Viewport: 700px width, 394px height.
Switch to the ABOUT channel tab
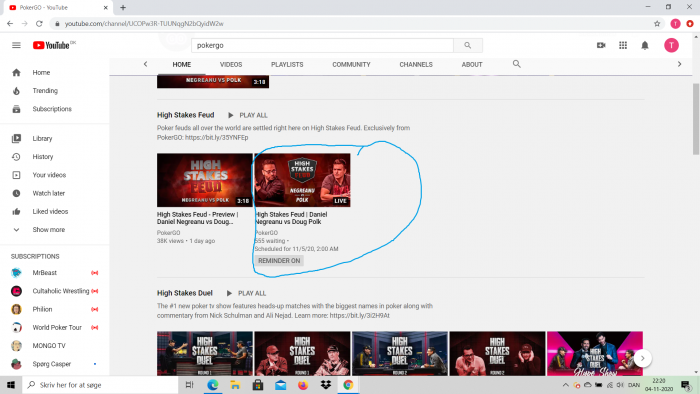pyautogui.click(x=472, y=64)
